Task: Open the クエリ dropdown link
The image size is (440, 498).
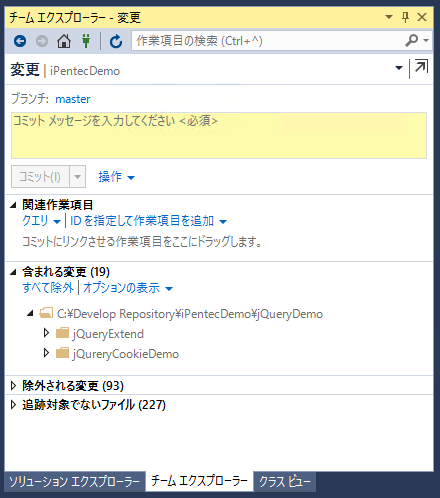Action: (41, 221)
